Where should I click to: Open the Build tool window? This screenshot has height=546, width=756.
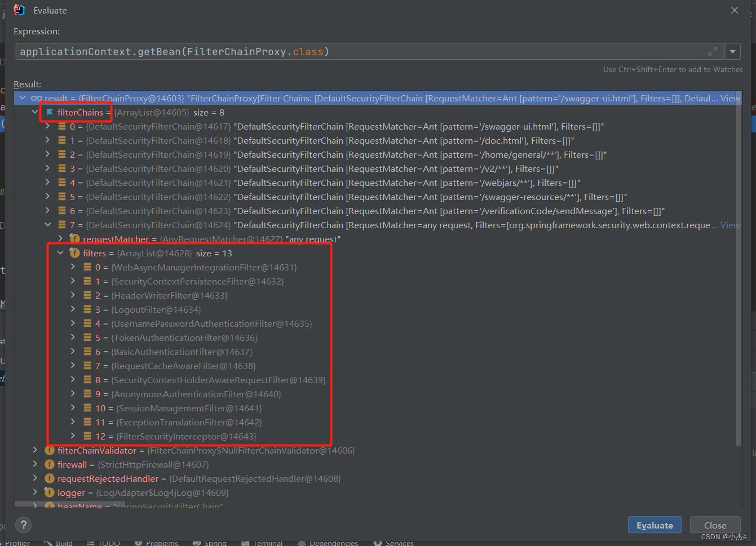pos(63,542)
